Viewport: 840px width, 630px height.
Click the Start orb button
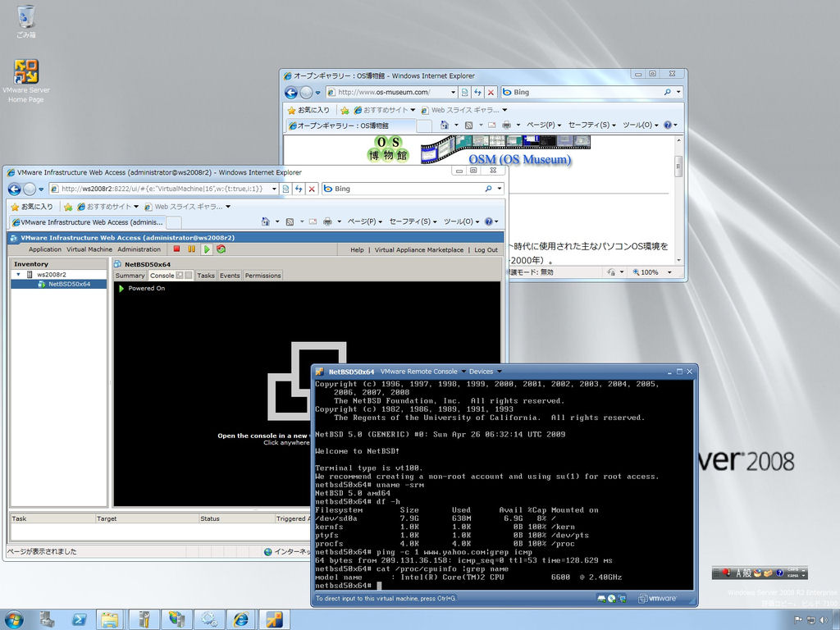pos(13,619)
